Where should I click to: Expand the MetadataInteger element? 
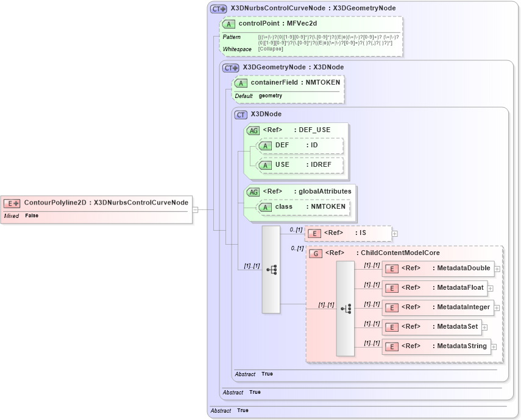(497, 308)
